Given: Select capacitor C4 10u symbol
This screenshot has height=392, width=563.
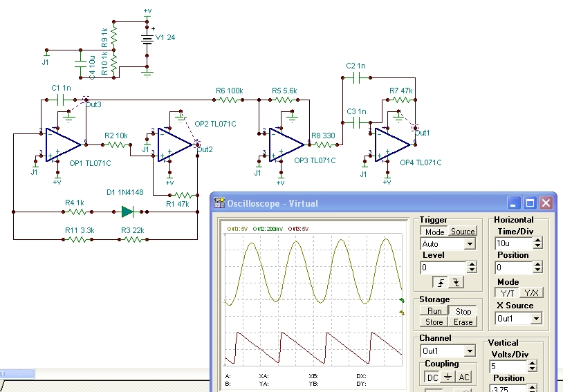Looking at the screenshot, I should 80,64.
